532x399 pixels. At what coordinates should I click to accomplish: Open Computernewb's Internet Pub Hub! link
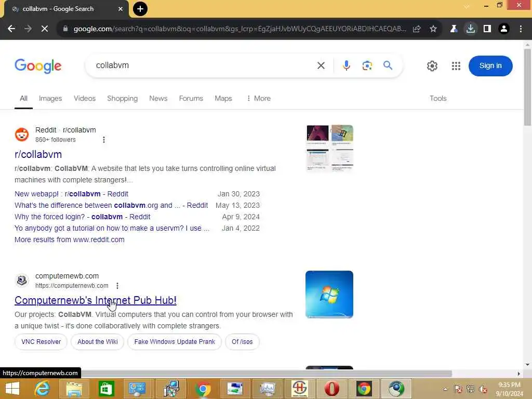96,300
